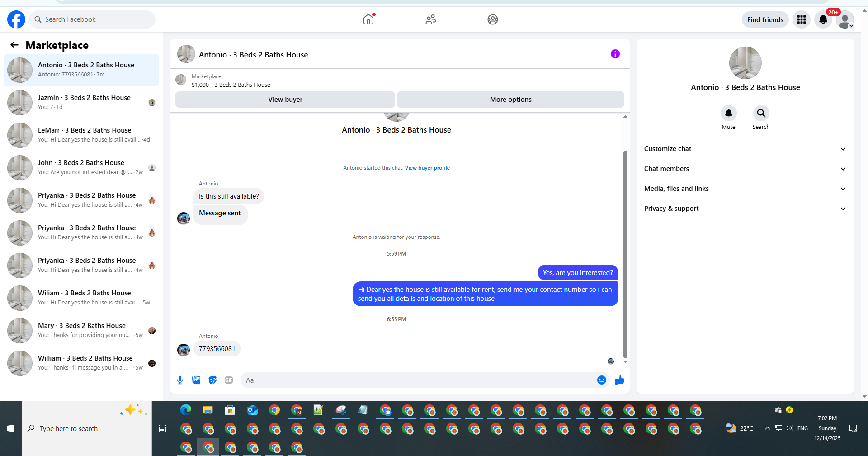Choose a sticker for the message

tap(212, 380)
